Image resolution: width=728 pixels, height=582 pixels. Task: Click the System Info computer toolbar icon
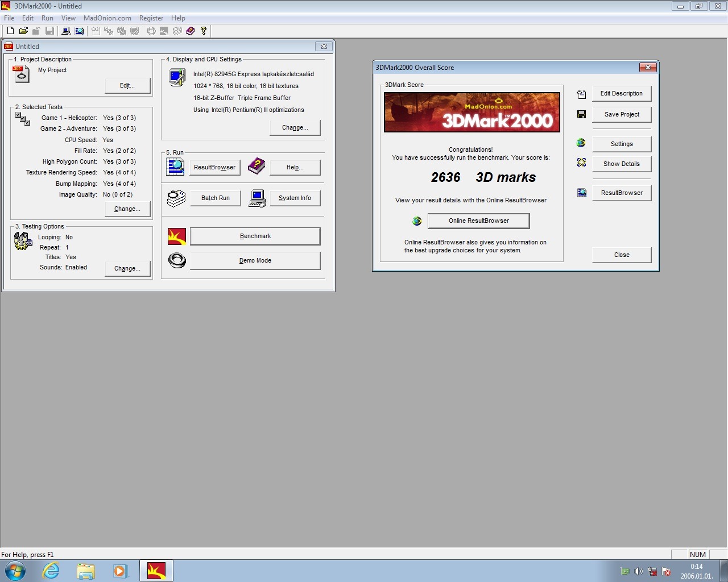tap(66, 31)
